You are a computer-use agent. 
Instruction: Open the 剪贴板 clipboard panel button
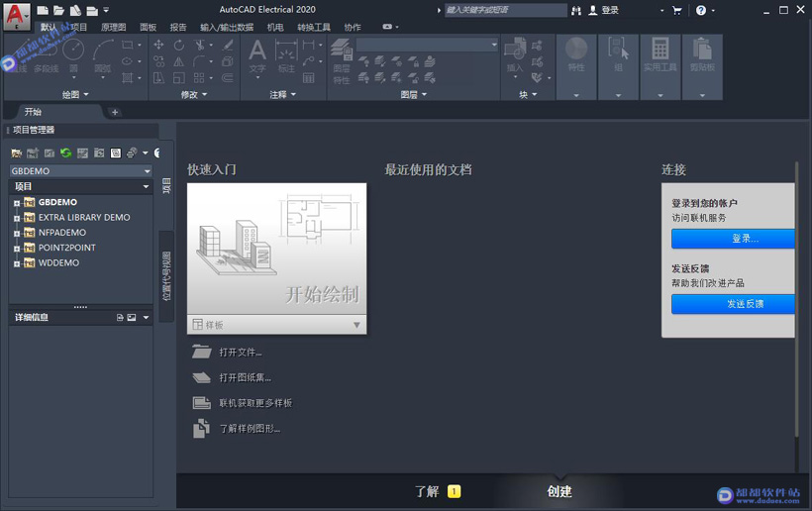(x=702, y=67)
